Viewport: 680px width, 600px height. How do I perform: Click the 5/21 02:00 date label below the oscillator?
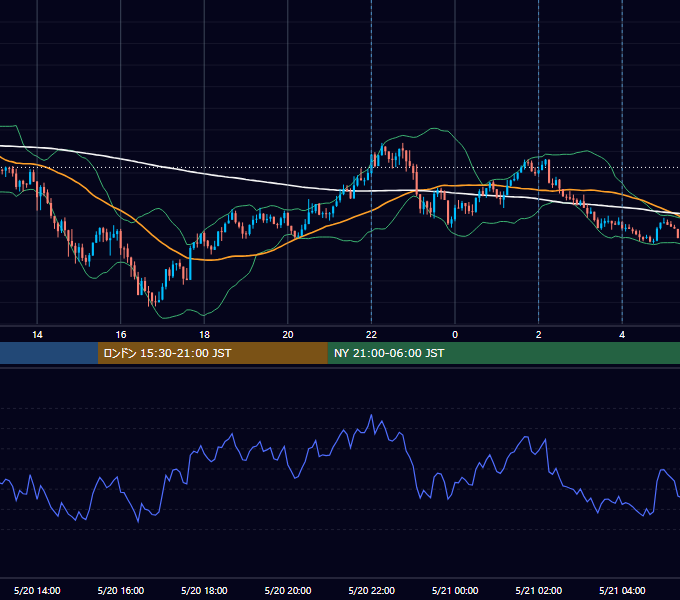539,590
